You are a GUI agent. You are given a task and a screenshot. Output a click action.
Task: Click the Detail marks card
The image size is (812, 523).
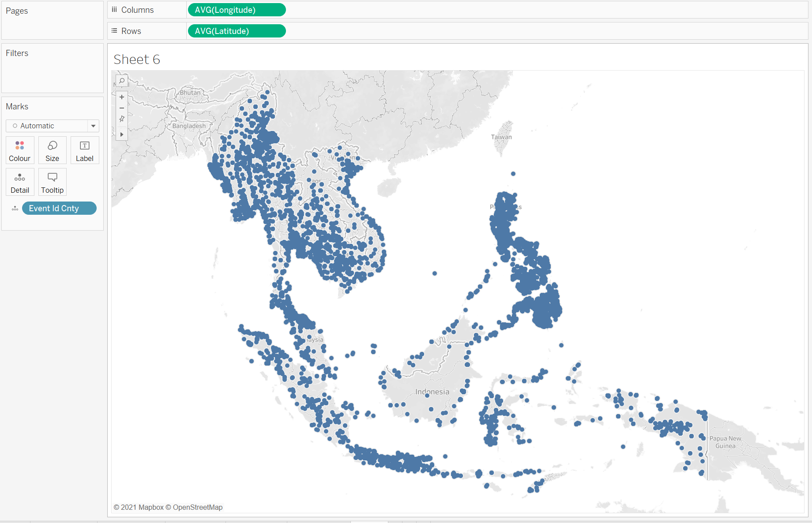tap(20, 182)
